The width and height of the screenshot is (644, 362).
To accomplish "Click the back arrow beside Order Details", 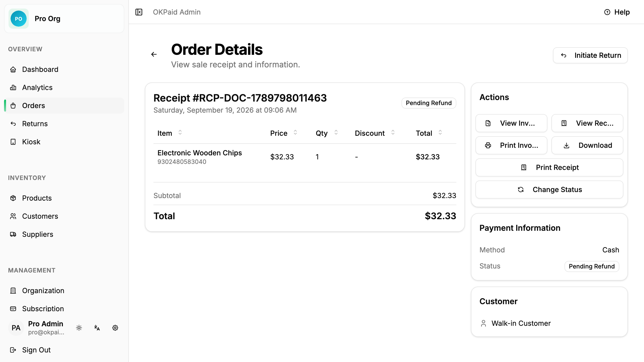I will [154, 54].
